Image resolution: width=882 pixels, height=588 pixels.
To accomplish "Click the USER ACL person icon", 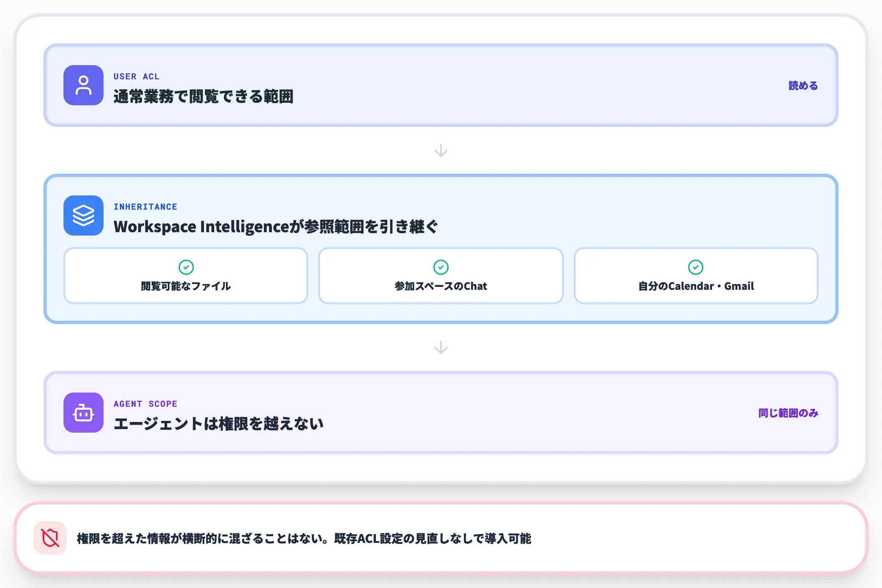I will (x=83, y=85).
